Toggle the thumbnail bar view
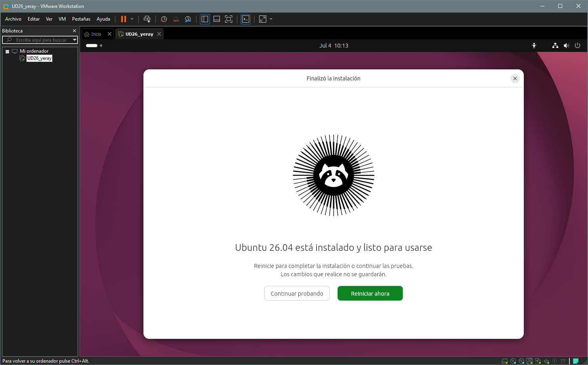 click(x=217, y=19)
